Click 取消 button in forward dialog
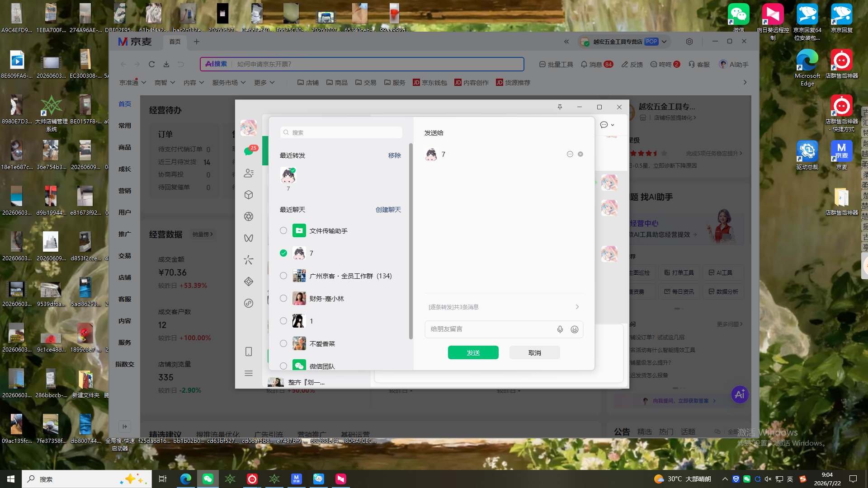Screen dimensions: 868x488 click(535, 352)
